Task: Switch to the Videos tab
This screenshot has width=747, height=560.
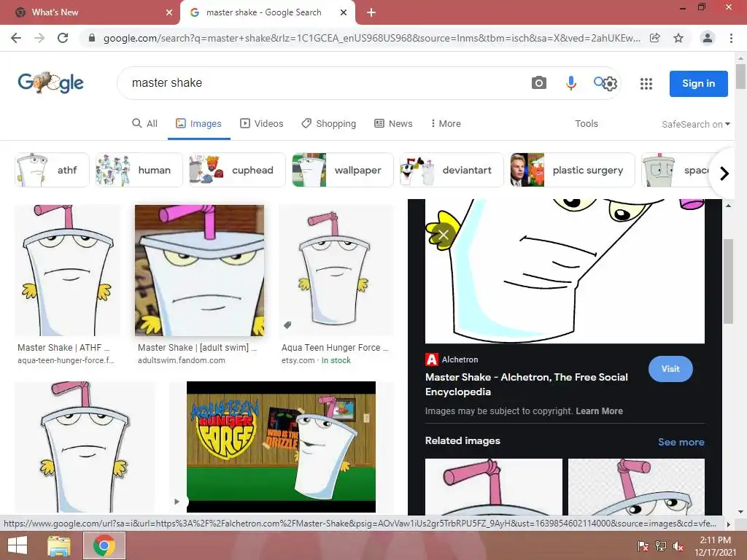Action: pyautogui.click(x=262, y=124)
